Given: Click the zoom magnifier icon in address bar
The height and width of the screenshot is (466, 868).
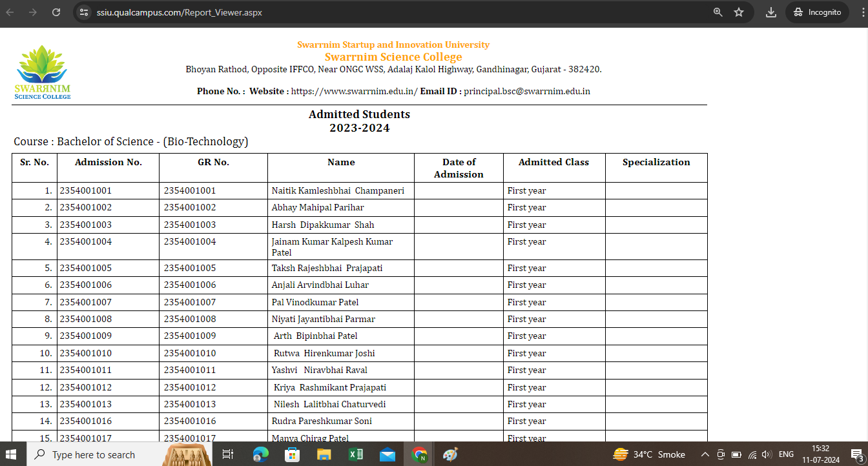Looking at the screenshot, I should [718, 12].
